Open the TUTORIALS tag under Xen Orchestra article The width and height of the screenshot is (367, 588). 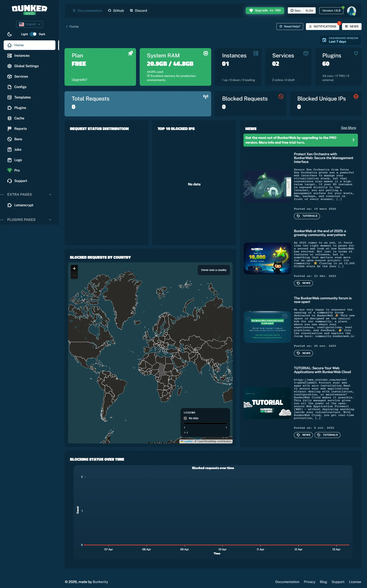[307, 216]
